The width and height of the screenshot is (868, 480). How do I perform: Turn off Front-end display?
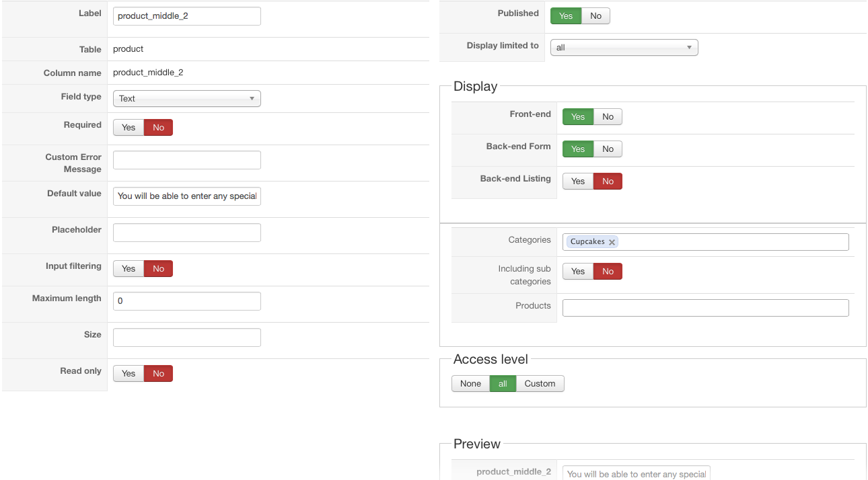[x=608, y=117]
